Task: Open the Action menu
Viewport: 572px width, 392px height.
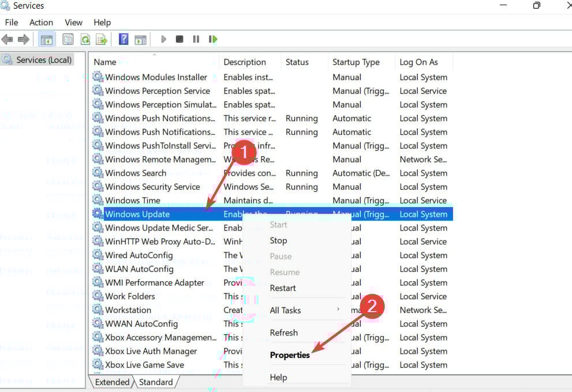Action: point(41,22)
